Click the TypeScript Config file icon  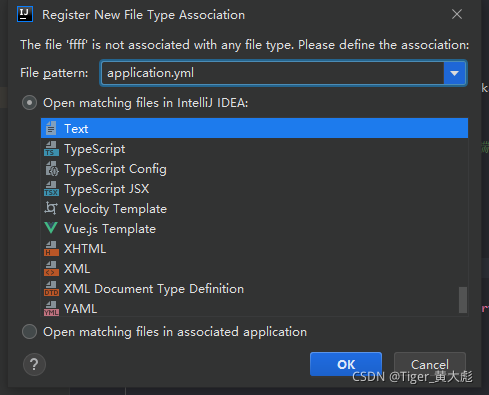click(x=52, y=169)
